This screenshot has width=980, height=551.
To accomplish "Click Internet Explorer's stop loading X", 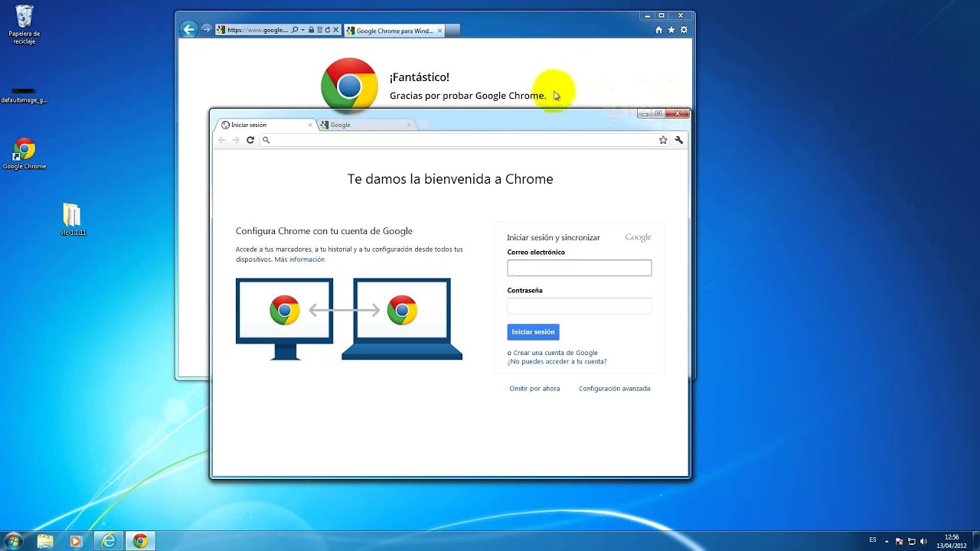I will (336, 30).
